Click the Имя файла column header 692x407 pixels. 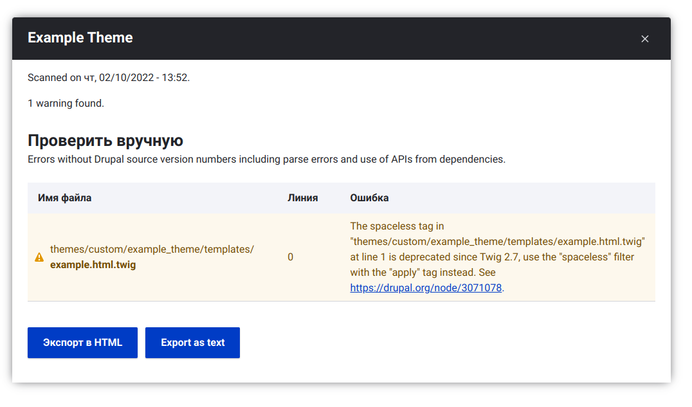(65, 198)
